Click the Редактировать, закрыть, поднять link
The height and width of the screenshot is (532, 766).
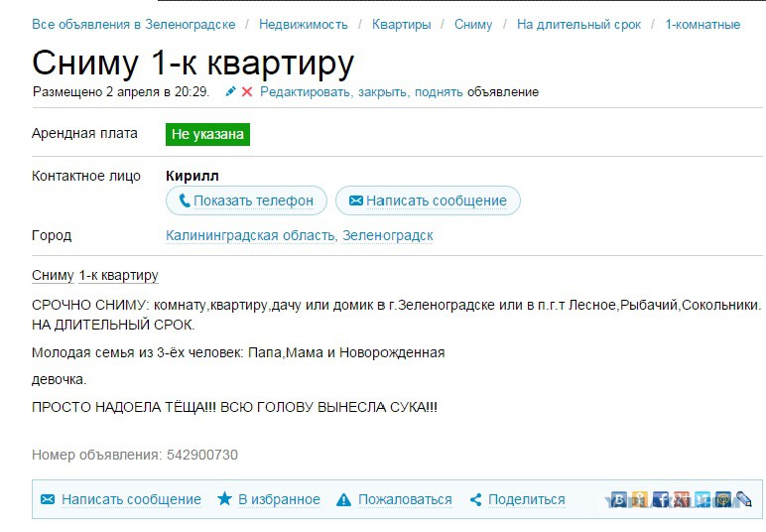click(x=361, y=92)
